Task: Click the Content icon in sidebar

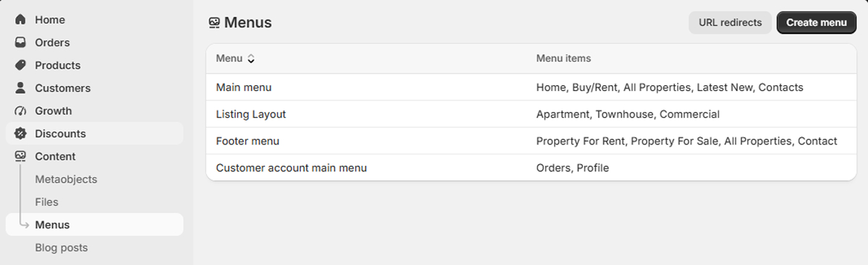Action: 20,157
